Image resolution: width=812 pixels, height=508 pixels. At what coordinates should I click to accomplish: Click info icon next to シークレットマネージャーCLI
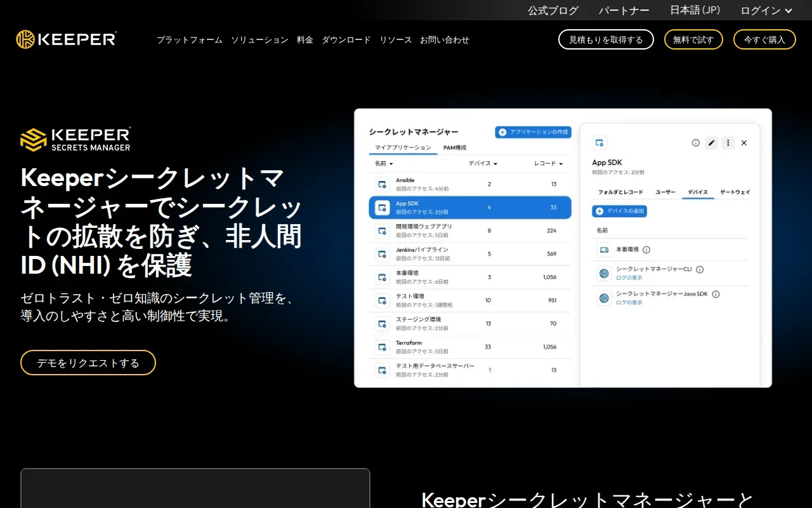pyautogui.click(x=700, y=269)
